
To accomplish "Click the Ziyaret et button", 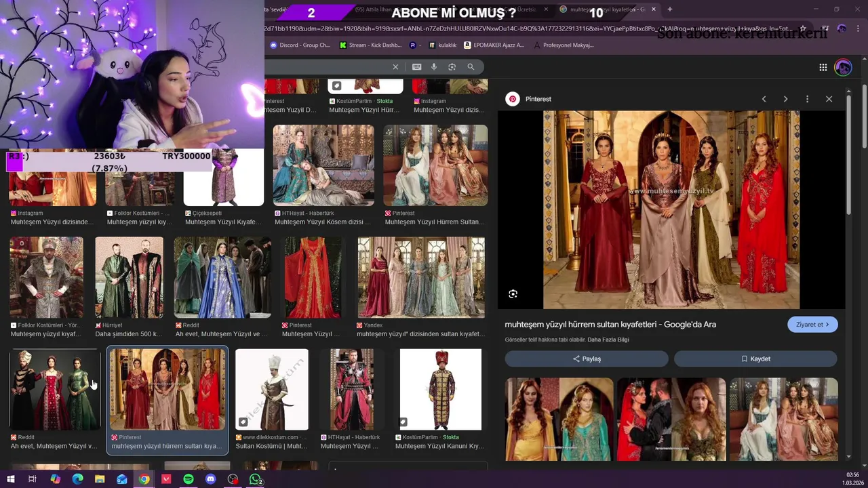I will tap(812, 325).
